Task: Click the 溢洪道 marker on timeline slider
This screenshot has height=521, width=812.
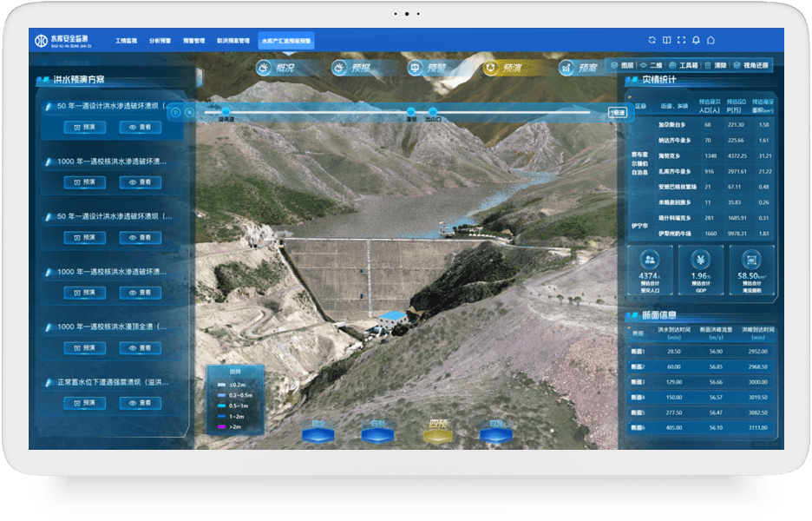Action: (226, 111)
